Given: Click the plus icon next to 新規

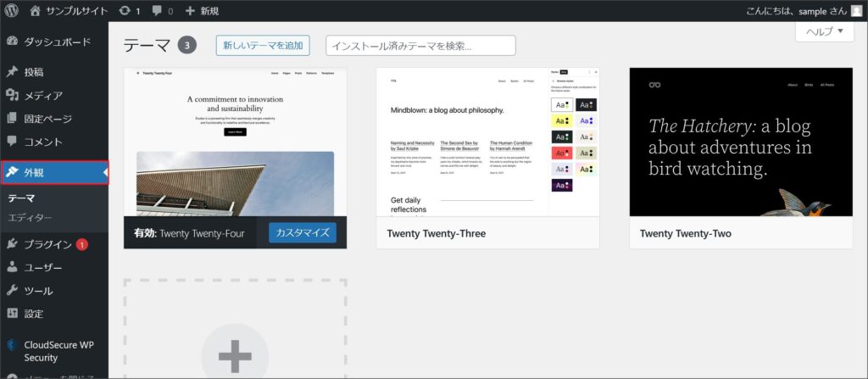Looking at the screenshot, I should (191, 10).
